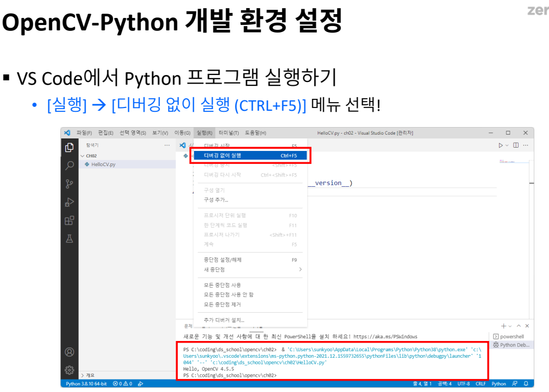Click the 실행(R) menu
Viewport: 549px width, 392px height.
[x=204, y=133]
